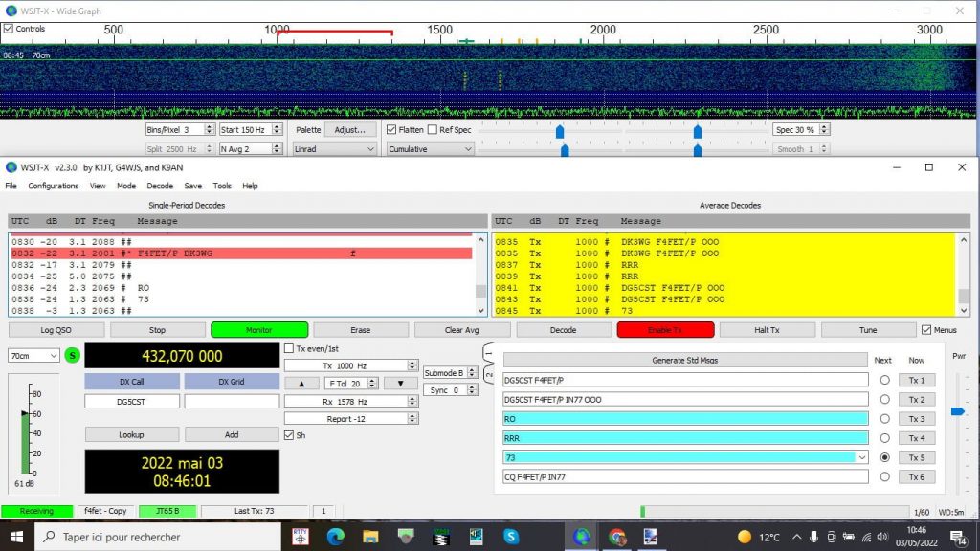Screen dimensions: 980x551
Task: Select Next radio for CQ message
Action: [884, 476]
